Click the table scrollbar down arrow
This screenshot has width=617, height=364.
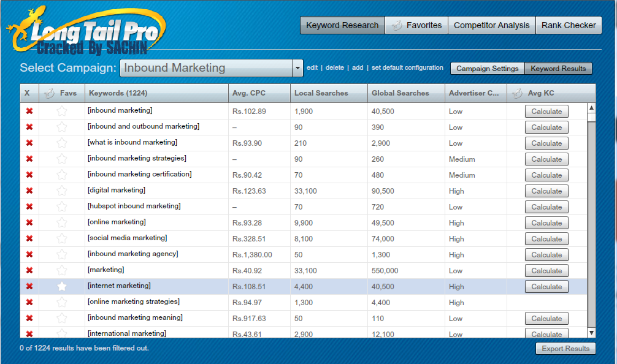[591, 333]
